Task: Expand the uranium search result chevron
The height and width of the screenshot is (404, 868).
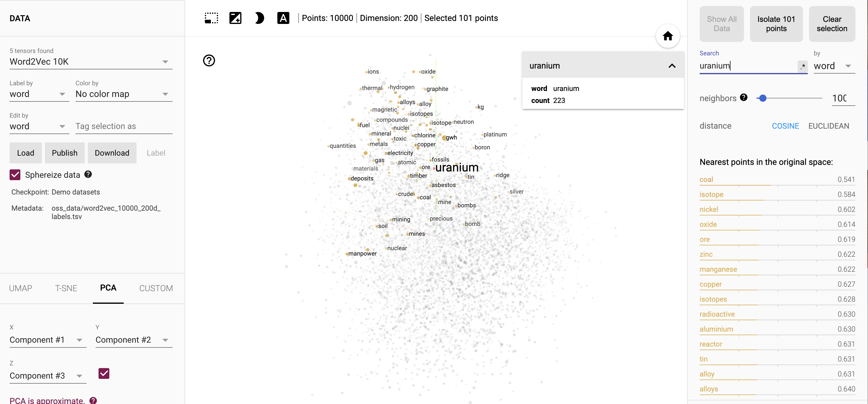Action: 672,66
